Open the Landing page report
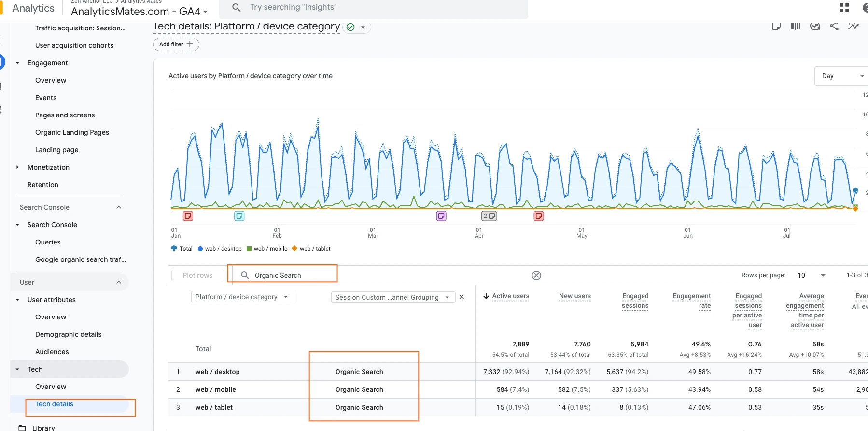 tap(56, 150)
